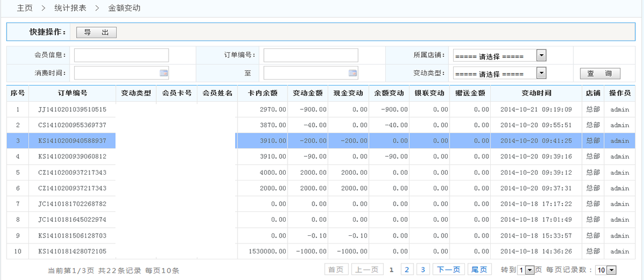
Task: Expand the 所属店铺 store dropdown
Action: tap(541, 55)
